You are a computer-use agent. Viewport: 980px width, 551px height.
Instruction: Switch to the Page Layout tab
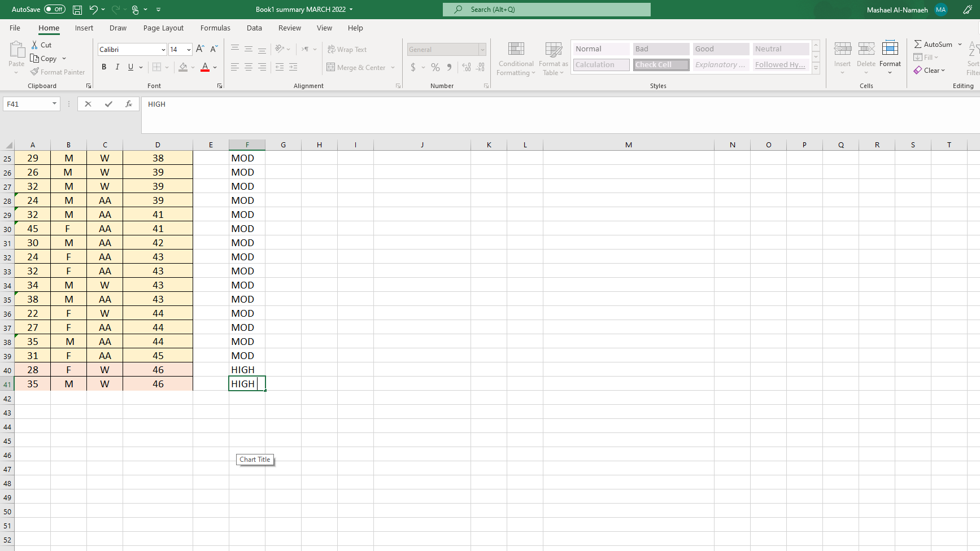tap(163, 28)
